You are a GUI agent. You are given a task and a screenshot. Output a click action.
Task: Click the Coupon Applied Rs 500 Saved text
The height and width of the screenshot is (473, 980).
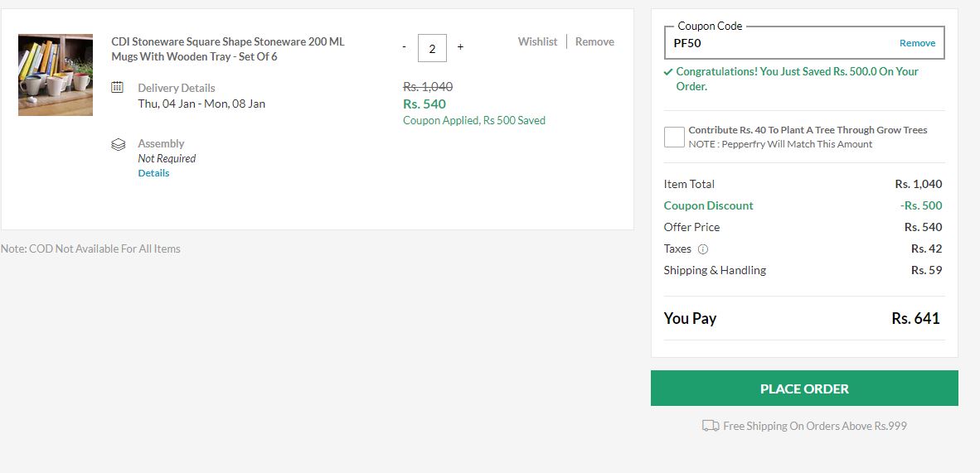coord(474,121)
